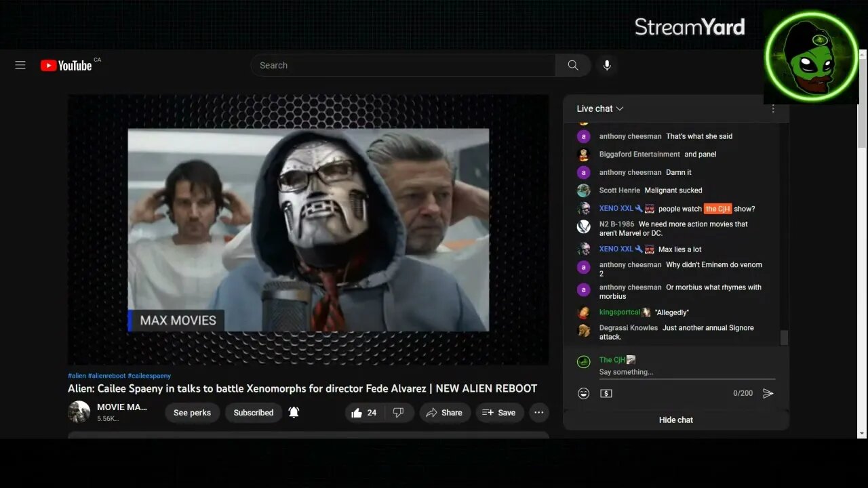Click the See perks button

[x=192, y=412]
